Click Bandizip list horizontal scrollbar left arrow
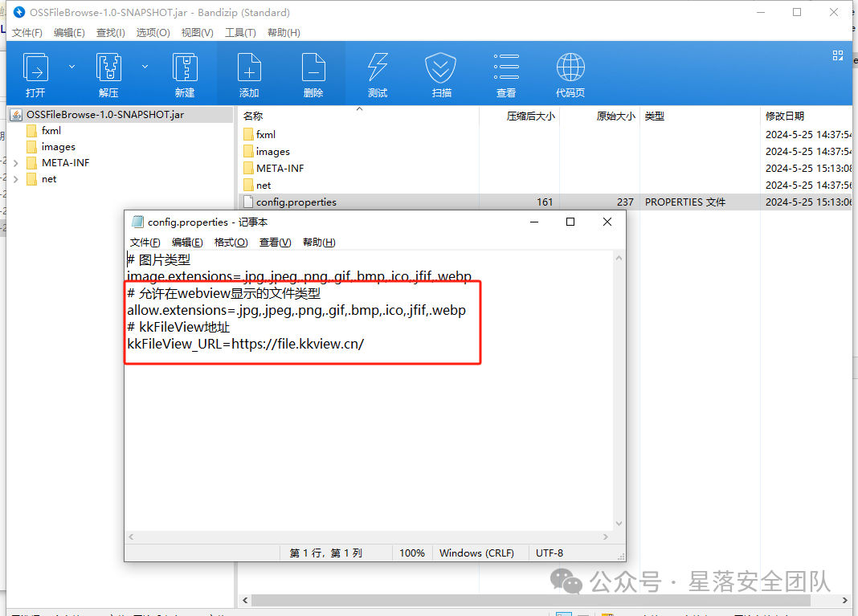Image resolution: width=858 pixels, height=616 pixels. 245,600
